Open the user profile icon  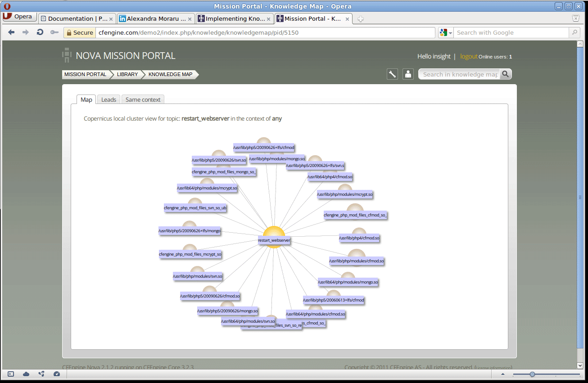pos(408,74)
